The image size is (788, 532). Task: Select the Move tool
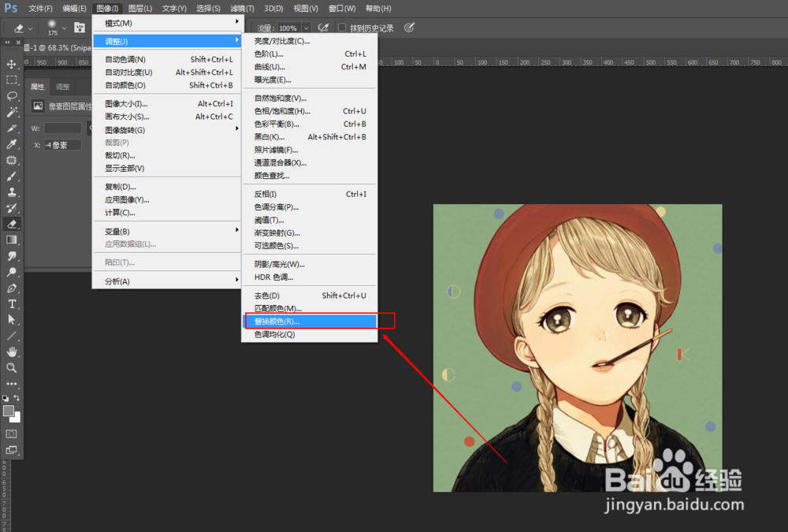pos(11,64)
